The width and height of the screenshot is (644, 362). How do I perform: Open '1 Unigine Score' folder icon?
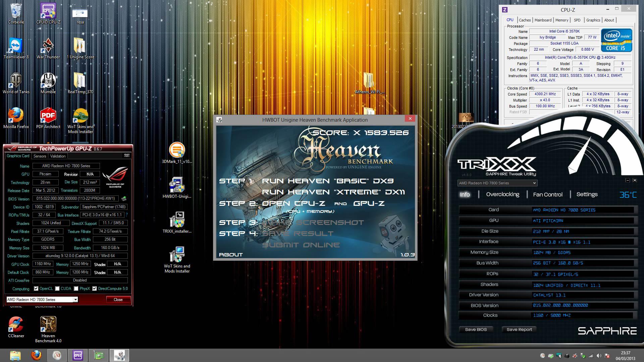pyautogui.click(x=80, y=48)
